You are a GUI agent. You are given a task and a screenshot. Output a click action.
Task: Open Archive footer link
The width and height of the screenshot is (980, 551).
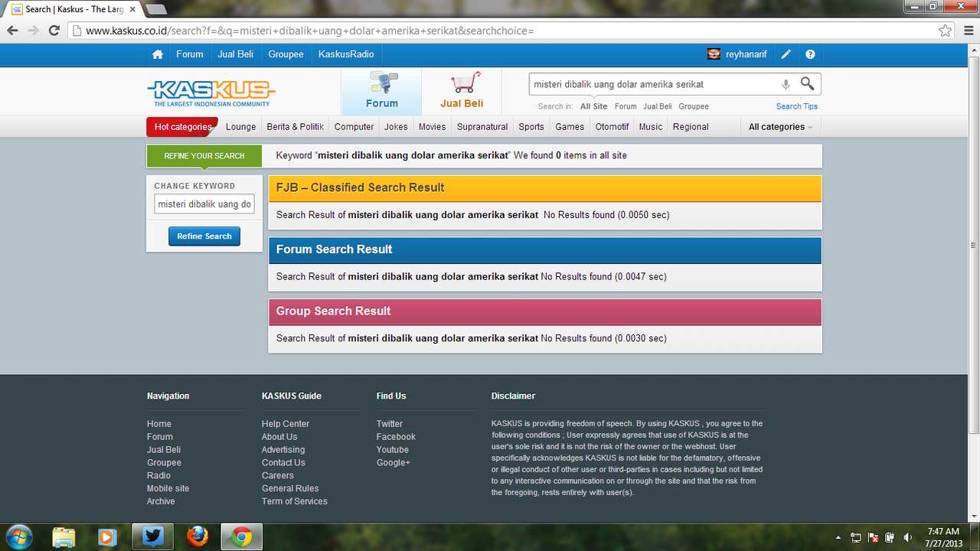(x=161, y=501)
